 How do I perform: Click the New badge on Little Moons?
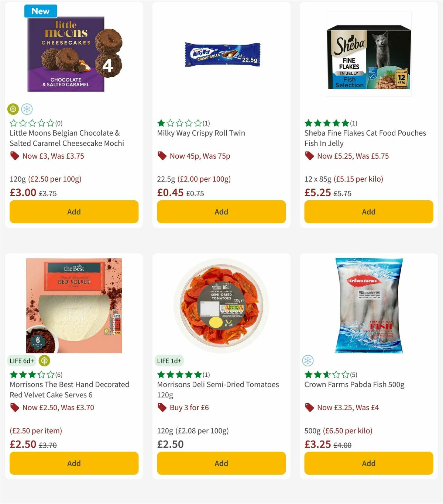coord(41,11)
